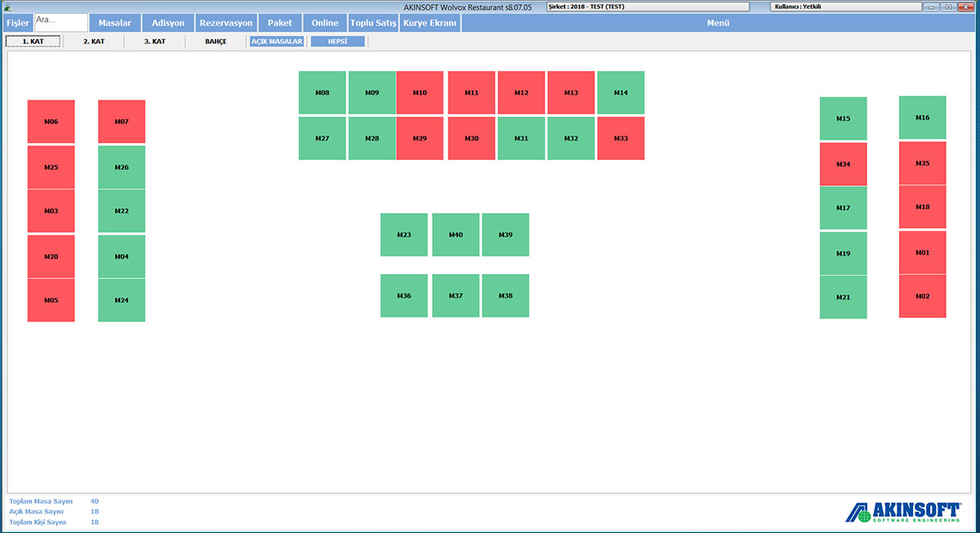Select red table M25
This screenshot has height=533, width=980.
tap(51, 167)
